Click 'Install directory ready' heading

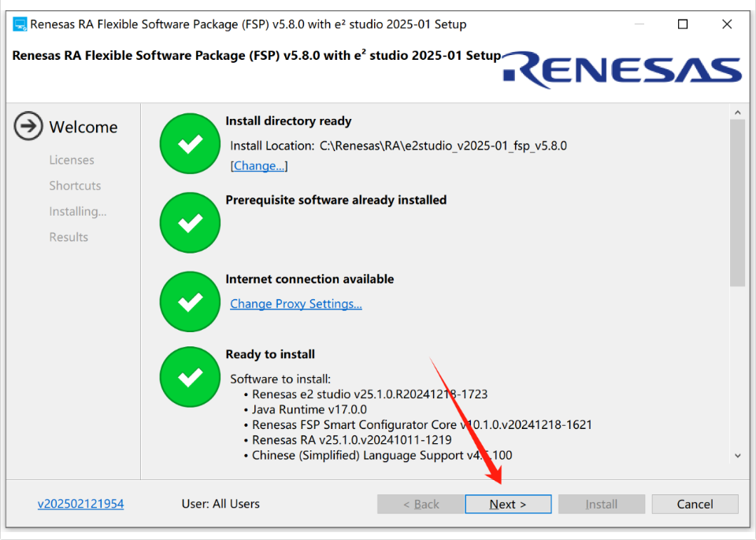pos(288,121)
